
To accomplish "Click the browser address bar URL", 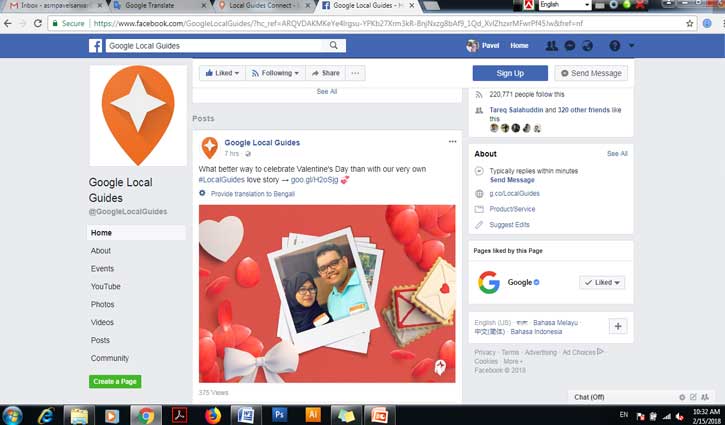I will [338, 23].
